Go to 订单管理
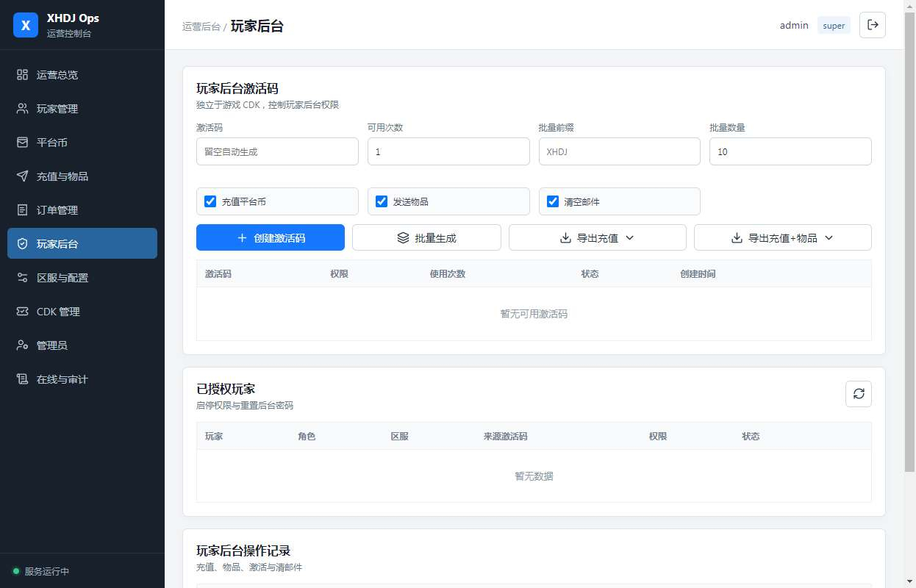The image size is (916, 588). (x=82, y=210)
